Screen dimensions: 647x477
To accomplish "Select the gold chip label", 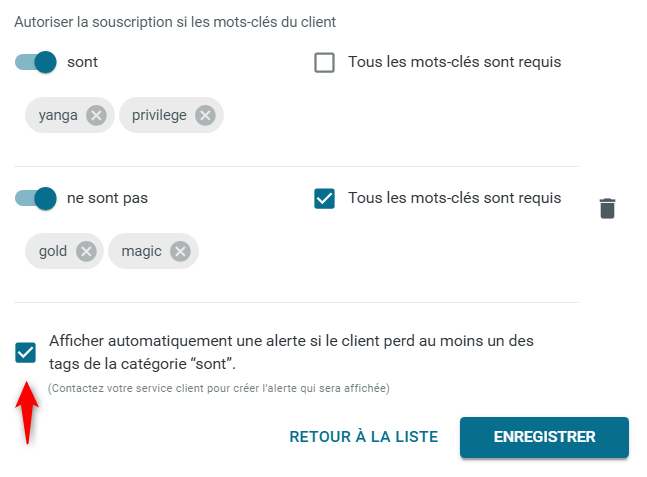I will tap(53, 251).
